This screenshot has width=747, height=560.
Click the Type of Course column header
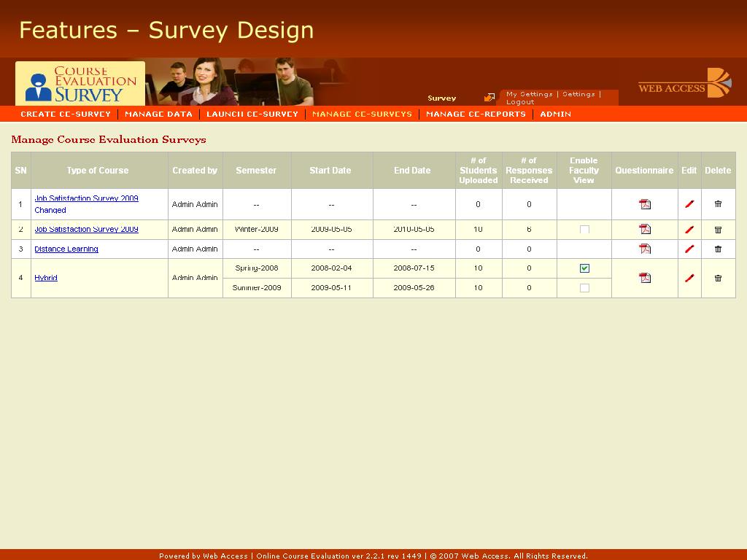98,171
